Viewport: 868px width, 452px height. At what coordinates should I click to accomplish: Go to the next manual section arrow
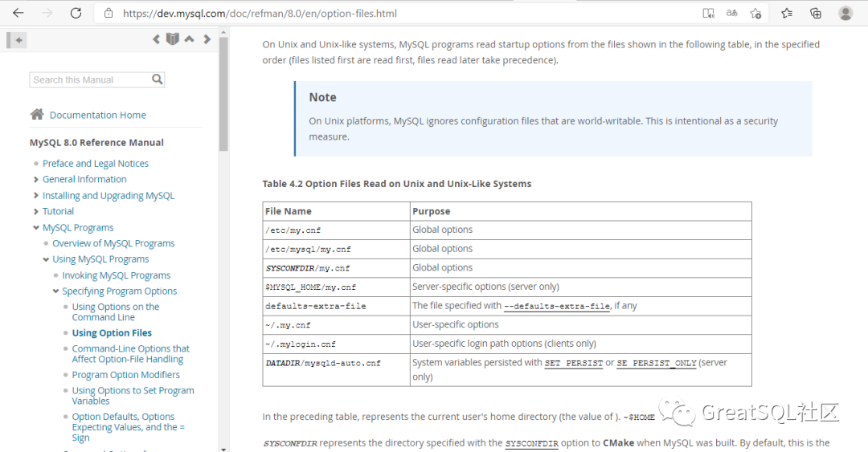point(207,39)
